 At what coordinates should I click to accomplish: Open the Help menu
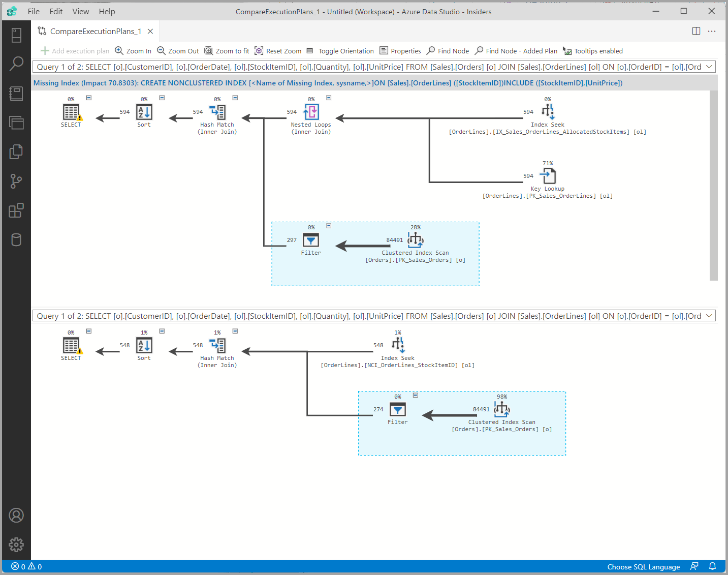107,11
